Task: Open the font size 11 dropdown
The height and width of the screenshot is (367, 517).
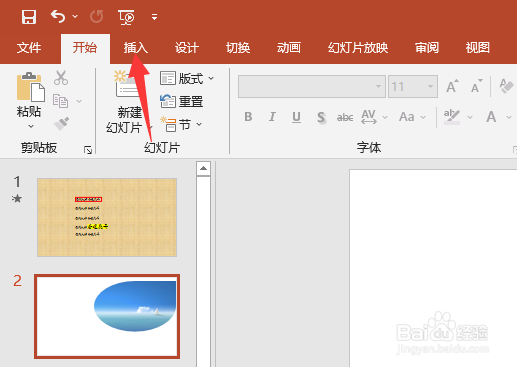Action: 430,87
